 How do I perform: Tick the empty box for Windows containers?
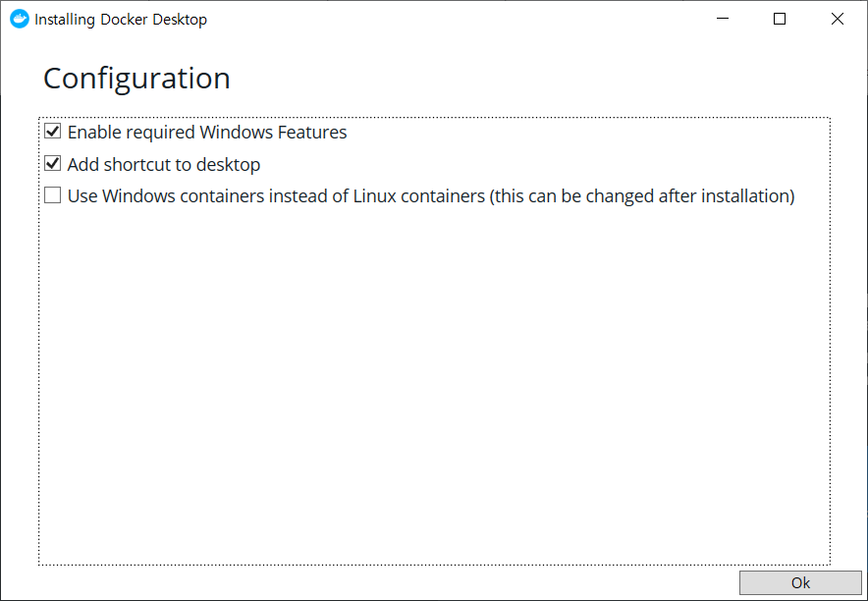coord(53,195)
